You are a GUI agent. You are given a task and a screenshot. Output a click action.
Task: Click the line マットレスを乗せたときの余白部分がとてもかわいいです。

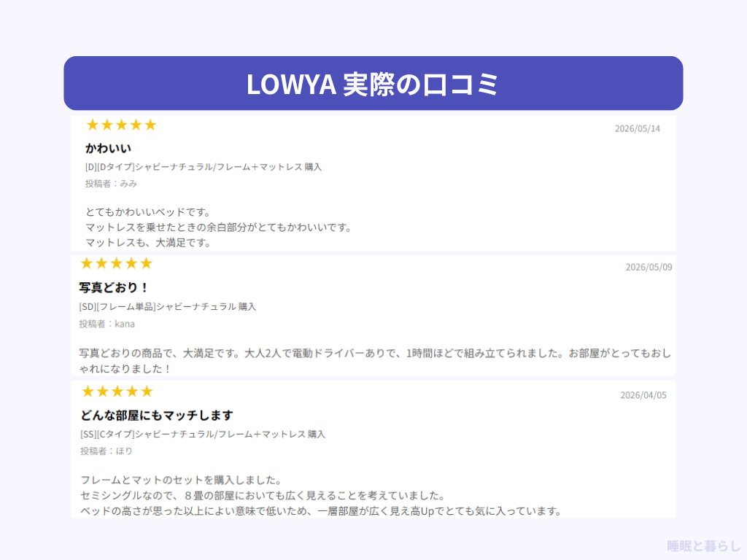coord(218,227)
